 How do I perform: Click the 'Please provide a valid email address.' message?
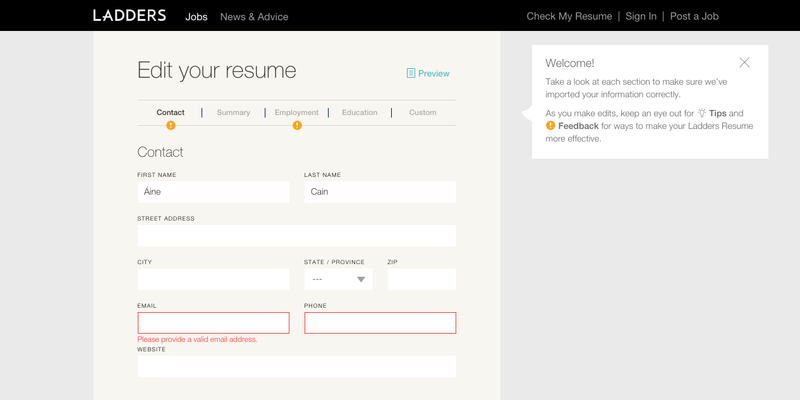[x=197, y=339]
